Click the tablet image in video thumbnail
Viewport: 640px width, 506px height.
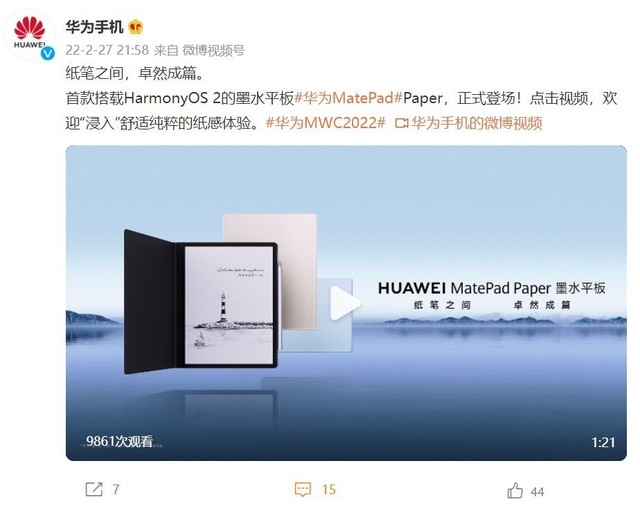click(201, 302)
